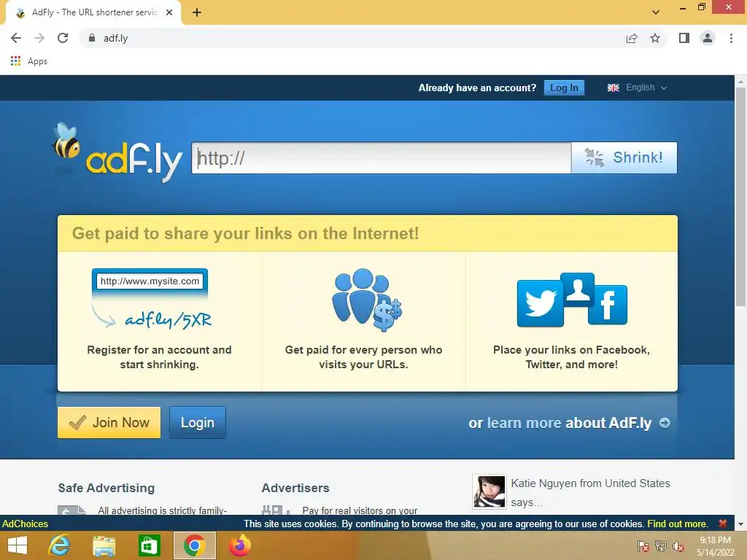Click the http:// URL input field
Image resolution: width=747 pixels, height=560 pixels.
[381, 157]
